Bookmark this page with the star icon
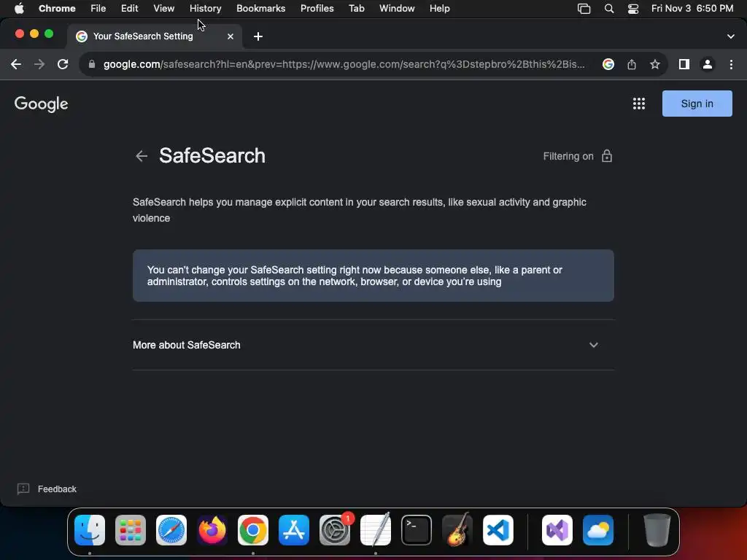Viewport: 747px width, 560px height. (655, 64)
